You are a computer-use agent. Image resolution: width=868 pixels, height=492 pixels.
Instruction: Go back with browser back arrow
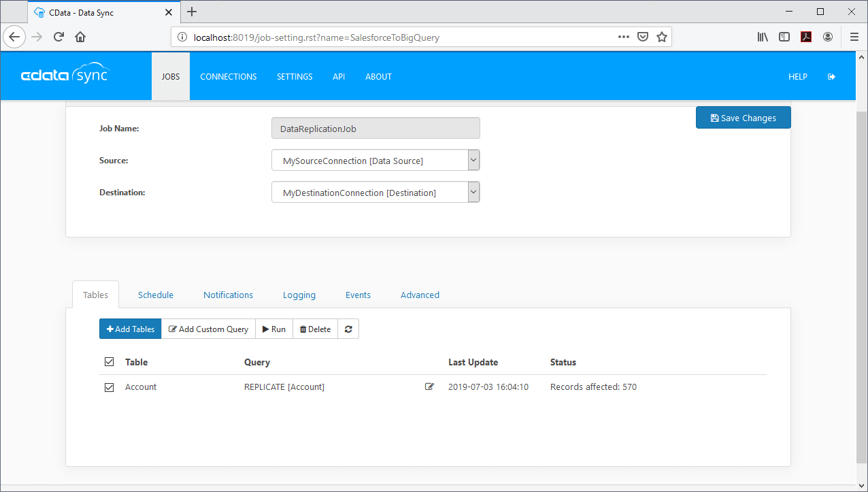click(14, 37)
